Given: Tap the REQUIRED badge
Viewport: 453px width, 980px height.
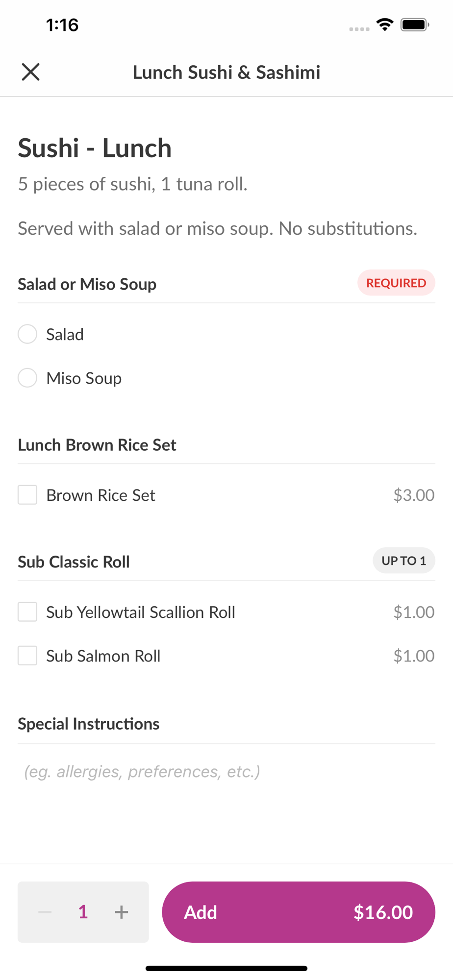Looking at the screenshot, I should [x=396, y=283].
